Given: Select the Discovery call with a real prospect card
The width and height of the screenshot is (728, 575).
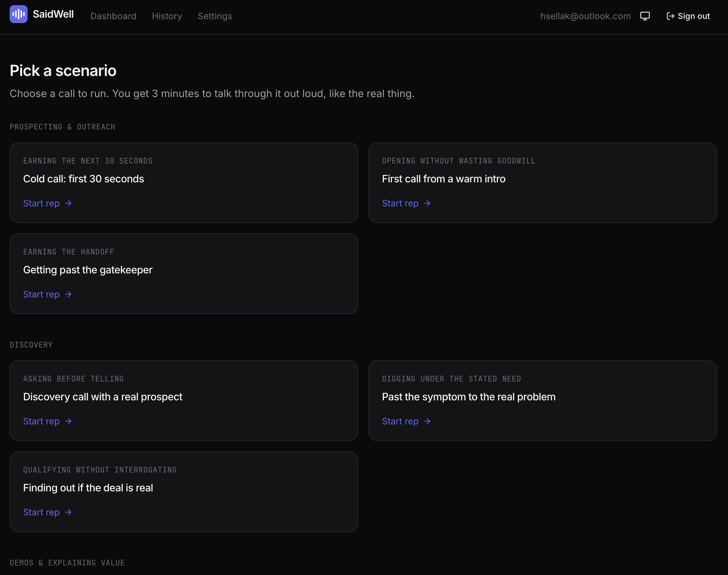Looking at the screenshot, I should (184, 401).
